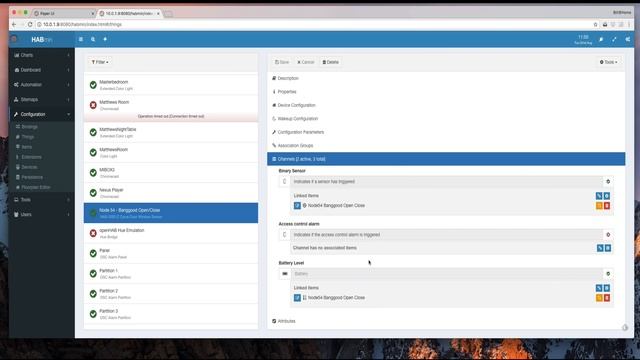This screenshot has height=360, width=640.
Task: Select the MatthewsNightTable thing
Action: pos(171,132)
